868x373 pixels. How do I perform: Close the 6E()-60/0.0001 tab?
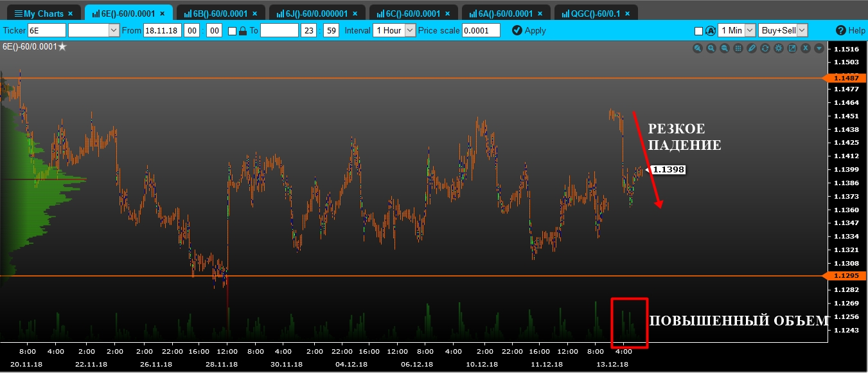click(163, 14)
